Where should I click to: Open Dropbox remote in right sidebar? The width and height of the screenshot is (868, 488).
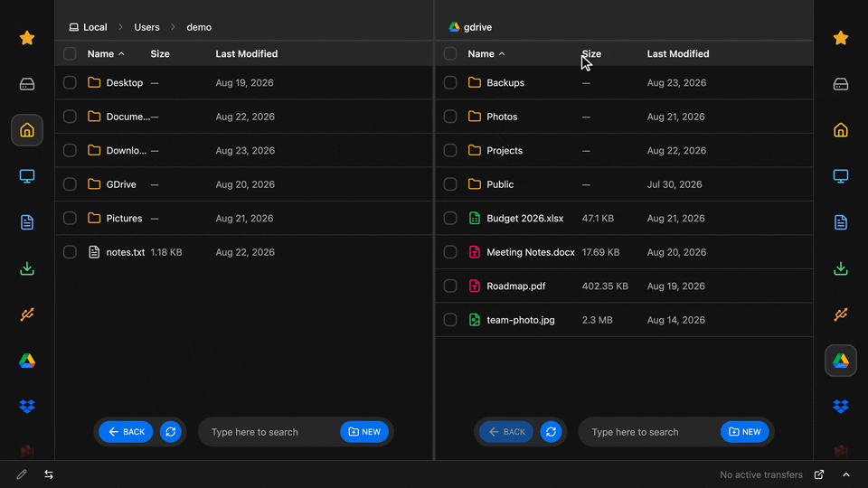click(x=841, y=407)
